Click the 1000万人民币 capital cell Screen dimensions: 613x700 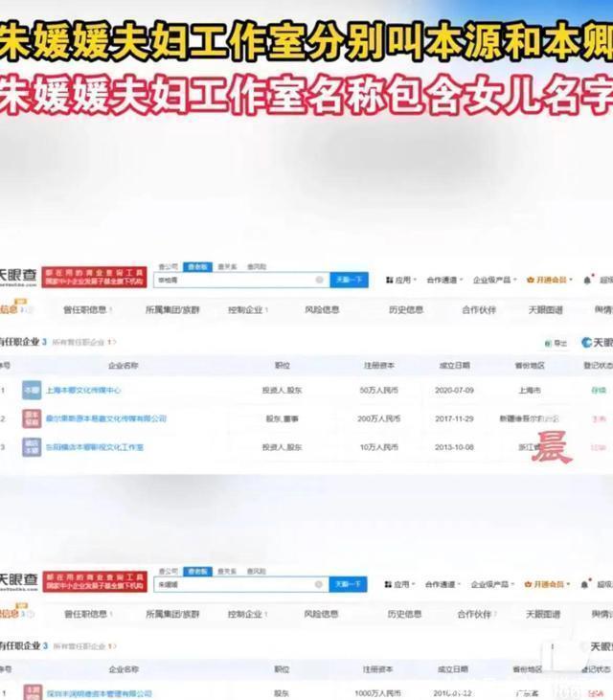point(377,693)
